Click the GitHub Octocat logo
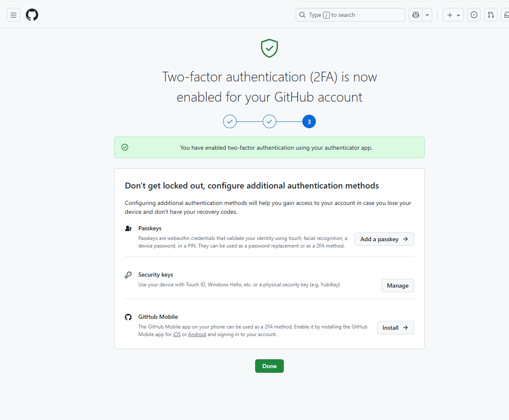The width and height of the screenshot is (509, 420). click(32, 15)
